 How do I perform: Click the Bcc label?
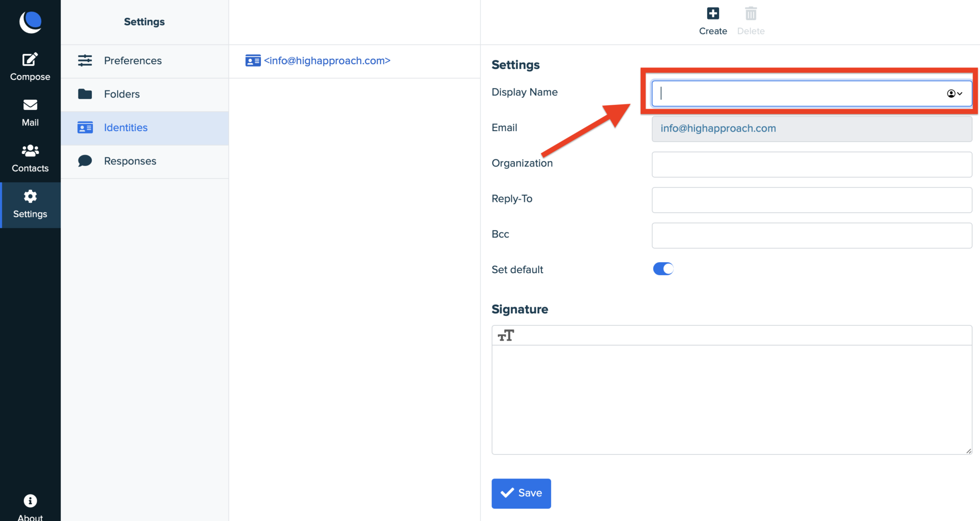click(500, 234)
